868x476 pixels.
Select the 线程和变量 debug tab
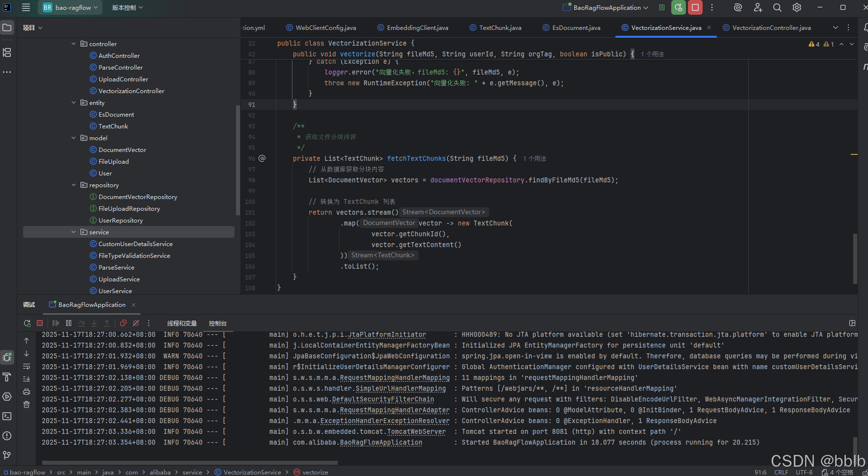coord(182,323)
